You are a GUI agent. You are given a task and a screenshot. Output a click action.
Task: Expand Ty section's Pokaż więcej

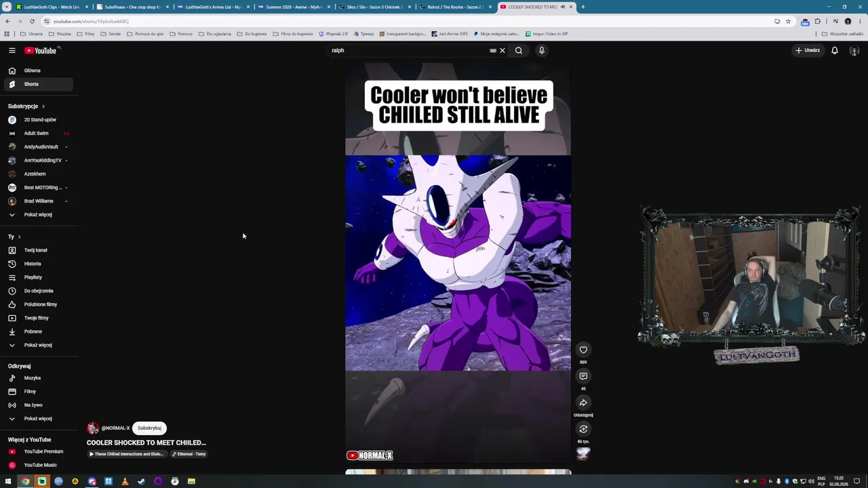[38, 345]
